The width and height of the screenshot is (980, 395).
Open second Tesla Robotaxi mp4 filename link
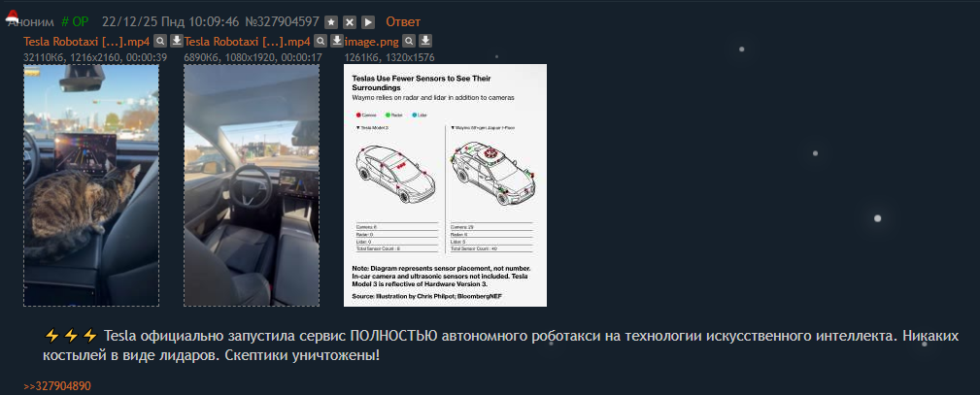(x=248, y=42)
